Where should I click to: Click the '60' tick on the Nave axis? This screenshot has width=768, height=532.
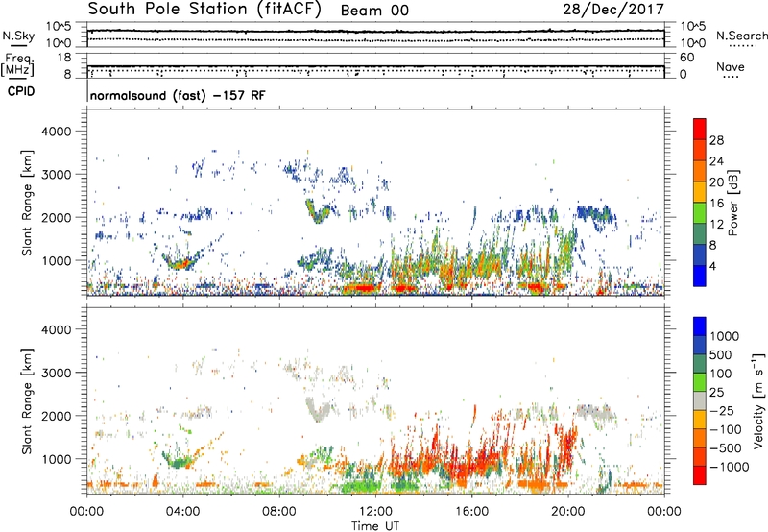pyautogui.click(x=686, y=58)
